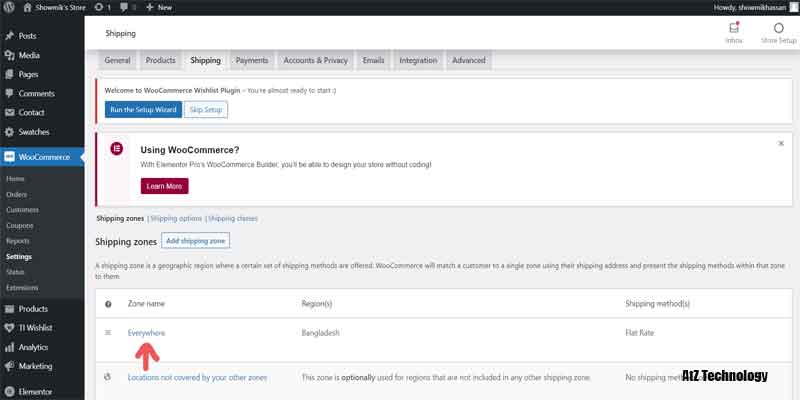Click the globe icon for uncovered locations
The image size is (800, 400).
108,377
